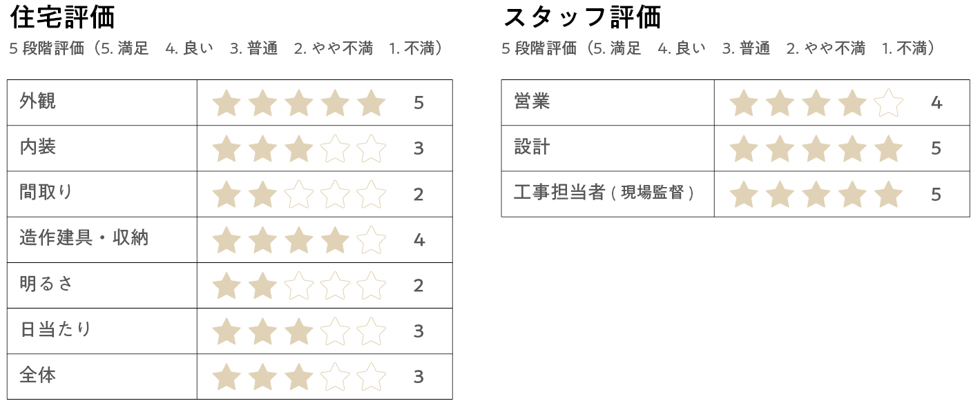Click the スタッフ評価 heading
Screen dimensions: 980x401
click(582, 17)
